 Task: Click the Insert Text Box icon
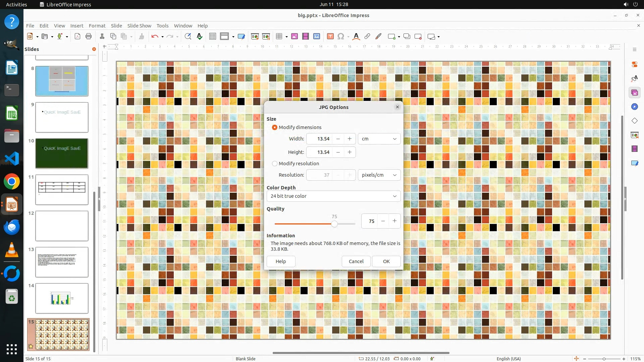330,37
